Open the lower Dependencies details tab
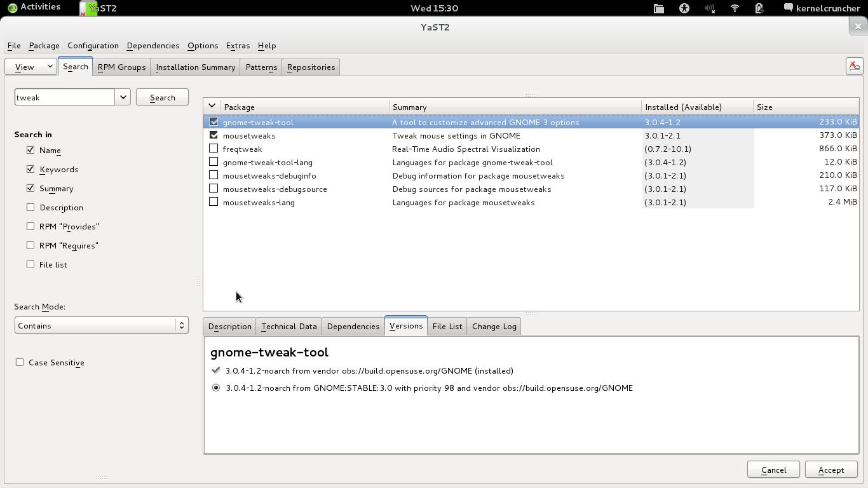Screen dimensions: 868x488 353,326
